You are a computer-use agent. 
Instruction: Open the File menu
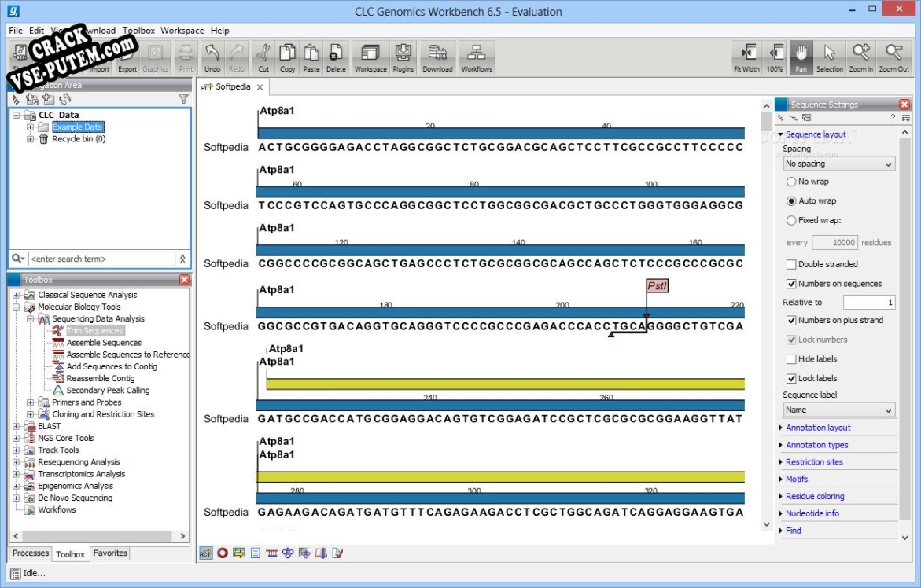click(x=16, y=31)
